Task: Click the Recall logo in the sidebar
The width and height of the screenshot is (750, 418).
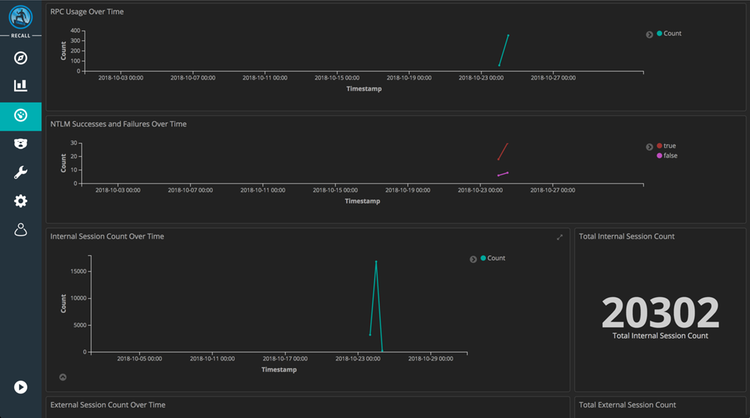Action: pos(20,19)
